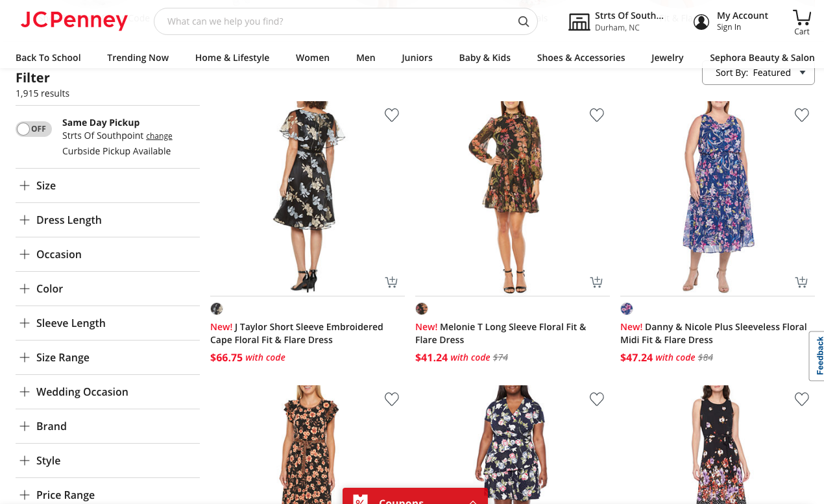
Task: Open Shoes & Accessories menu
Action: click(581, 58)
